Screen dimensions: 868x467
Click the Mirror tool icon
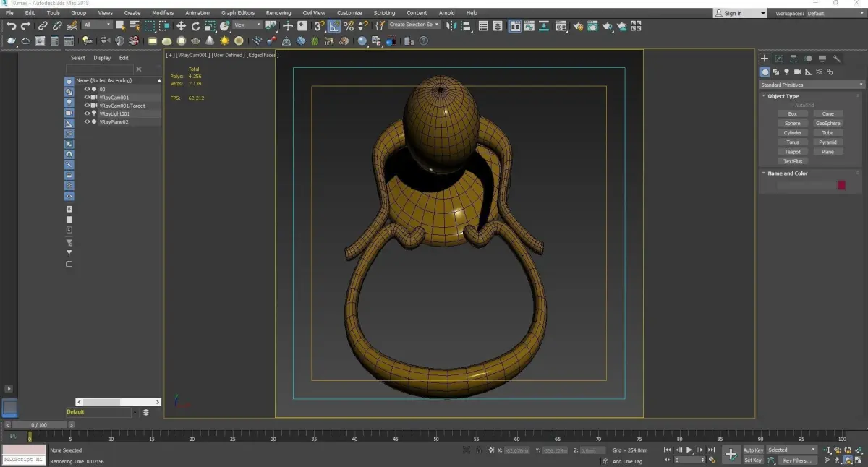451,26
